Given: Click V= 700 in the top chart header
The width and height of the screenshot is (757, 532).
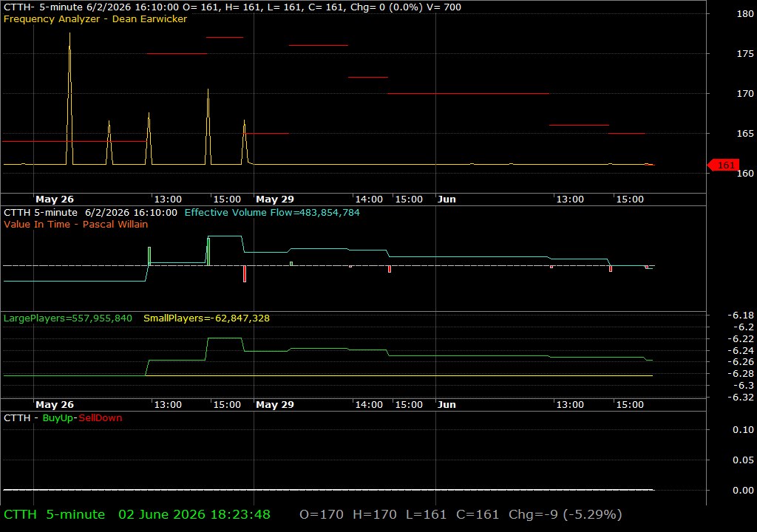Looking at the screenshot, I should pos(442,7).
